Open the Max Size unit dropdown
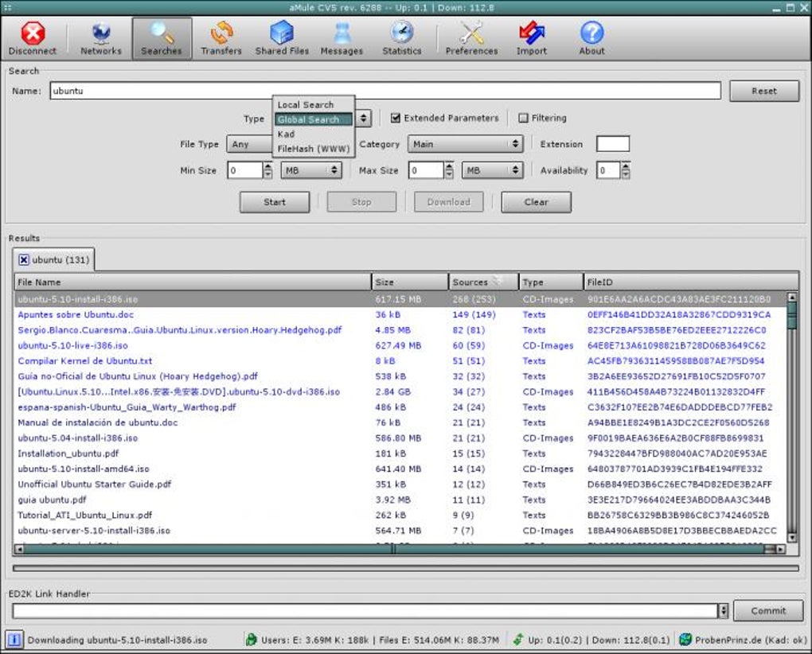Screen dimensions: 812x654 (x=493, y=170)
